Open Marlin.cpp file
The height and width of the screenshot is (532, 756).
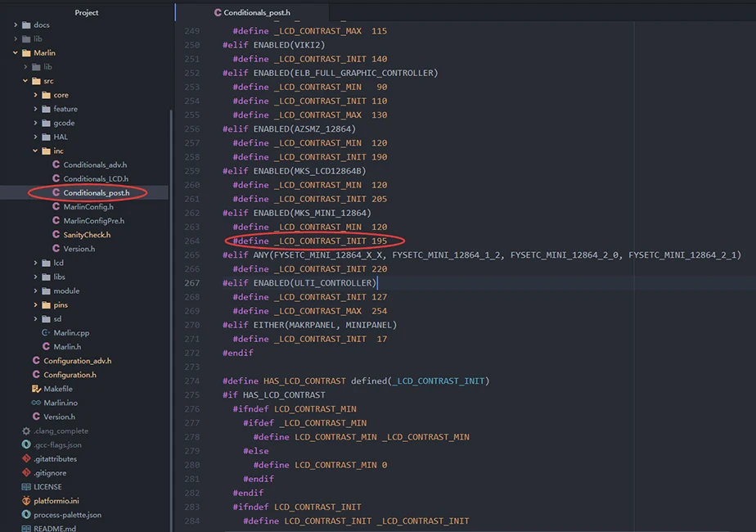71,332
